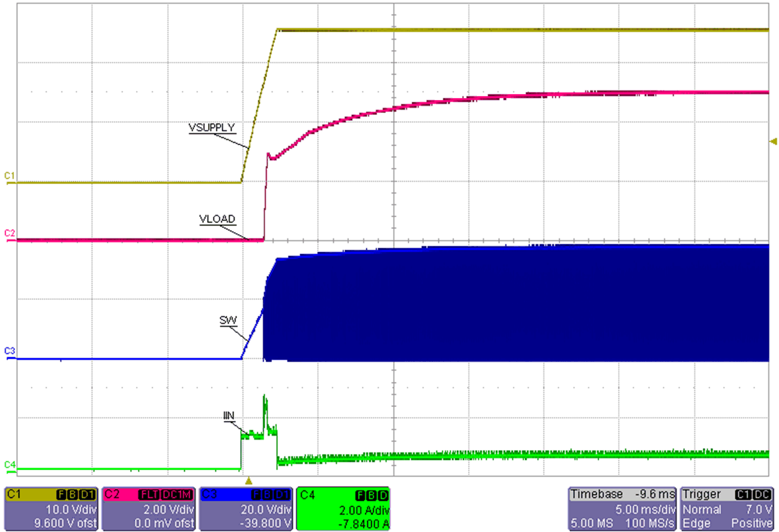Image resolution: width=779 pixels, height=532 pixels.
Task: Click the VSUPPLY trace label
Action: (x=211, y=129)
